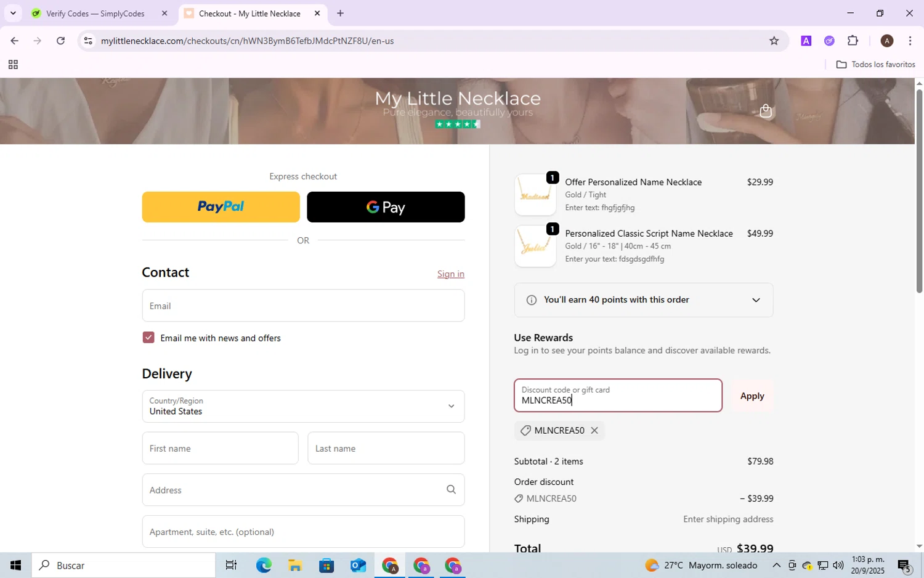Go back using browser back arrow
924x578 pixels.
pos(14,41)
